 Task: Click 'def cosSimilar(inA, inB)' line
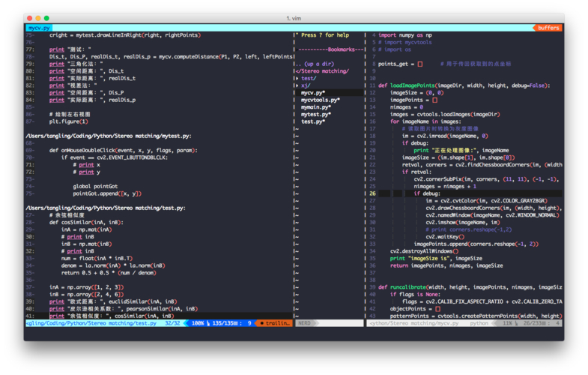pos(86,222)
